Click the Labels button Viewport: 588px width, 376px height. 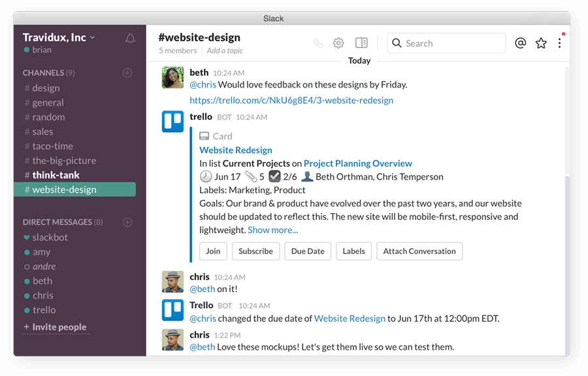pos(353,251)
